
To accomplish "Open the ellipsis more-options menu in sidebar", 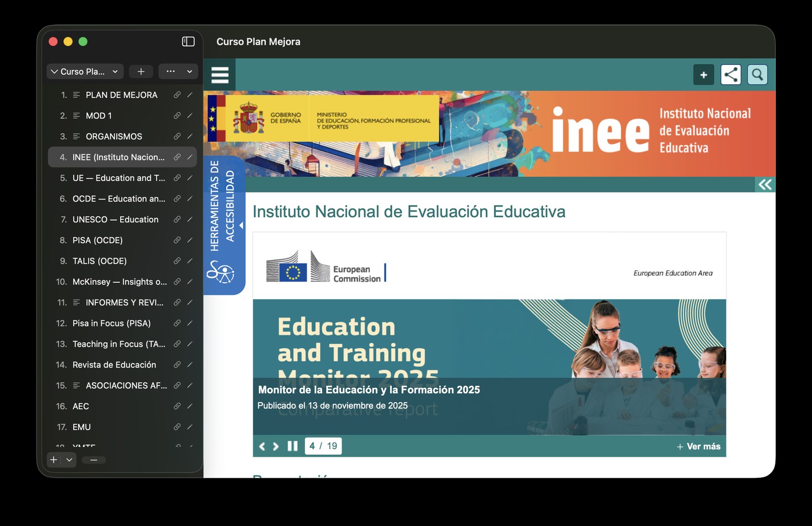I will click(x=178, y=72).
